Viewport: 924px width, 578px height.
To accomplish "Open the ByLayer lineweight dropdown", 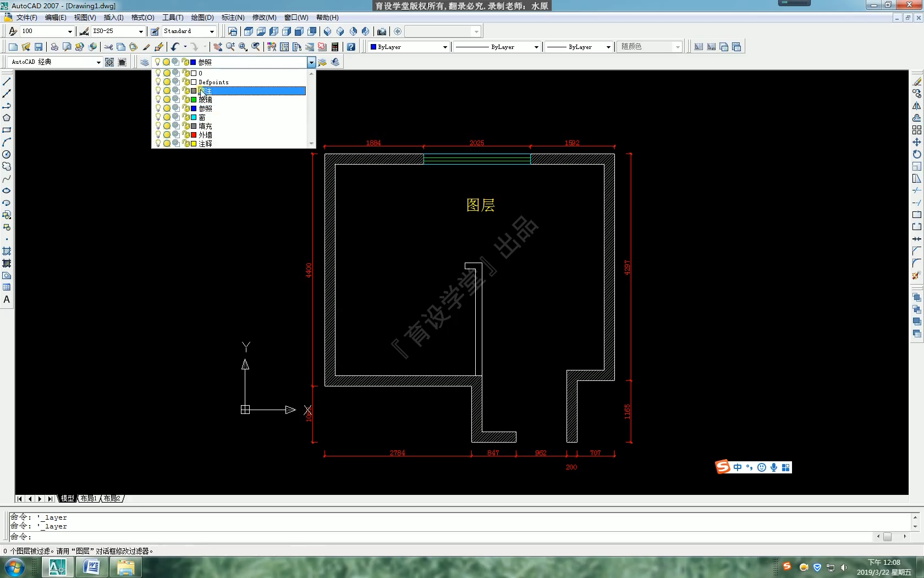I will click(x=608, y=47).
